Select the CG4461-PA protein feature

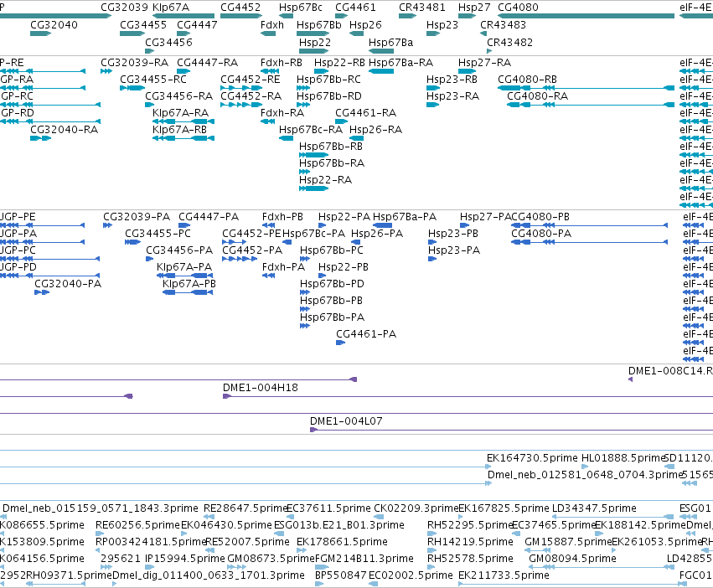[x=341, y=343]
